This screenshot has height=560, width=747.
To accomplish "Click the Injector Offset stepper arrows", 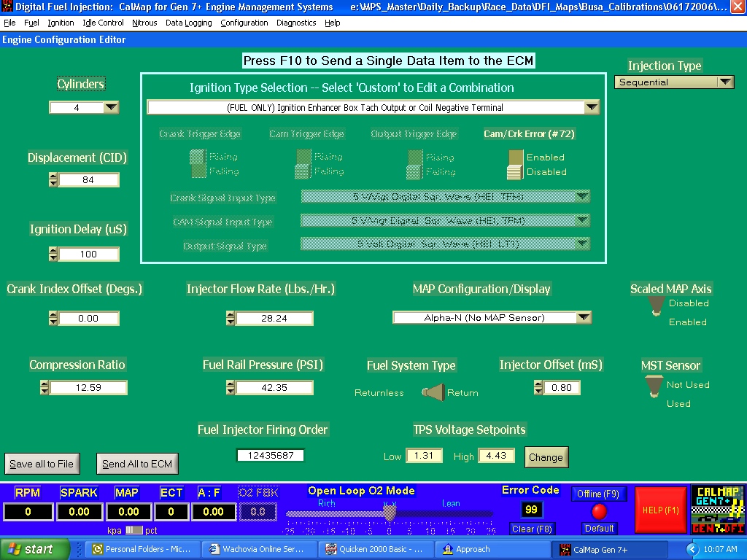I will [x=538, y=387].
